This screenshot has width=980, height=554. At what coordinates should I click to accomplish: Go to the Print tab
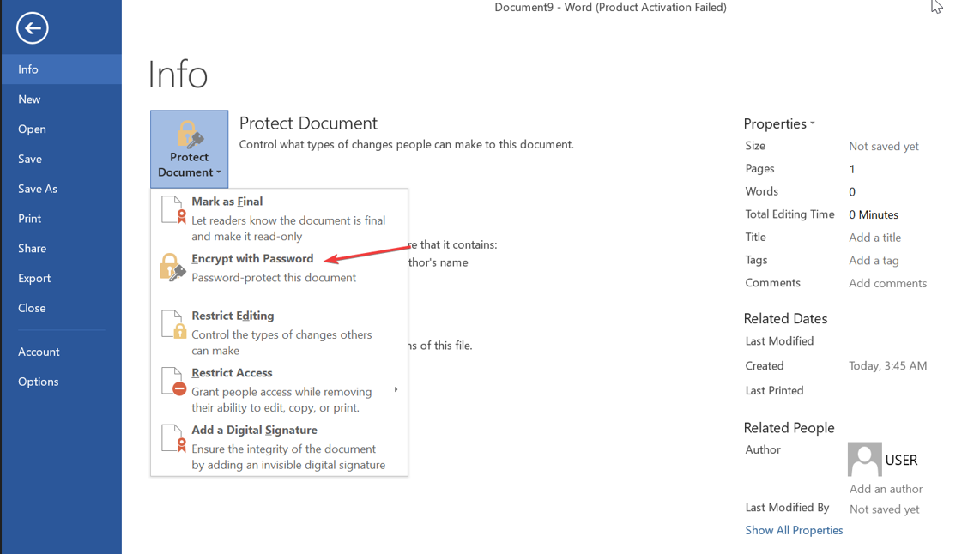coord(30,219)
